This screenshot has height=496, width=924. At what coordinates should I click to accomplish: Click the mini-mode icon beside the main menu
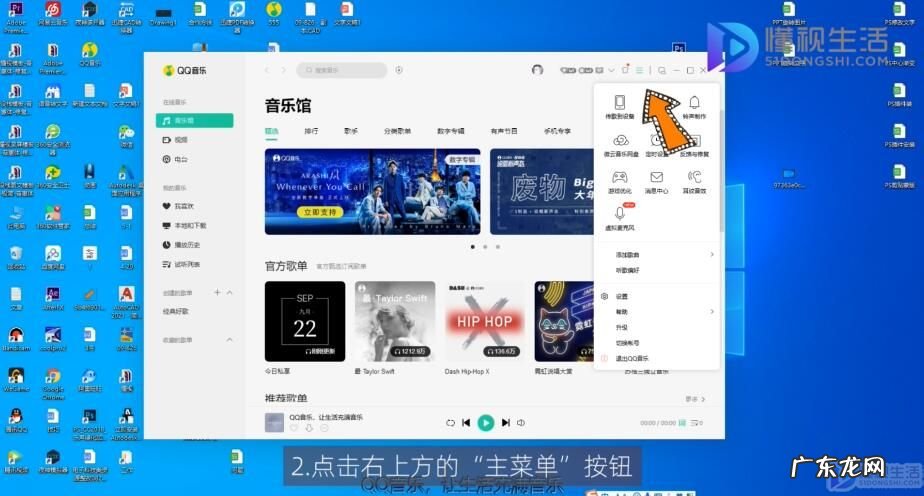click(662, 70)
